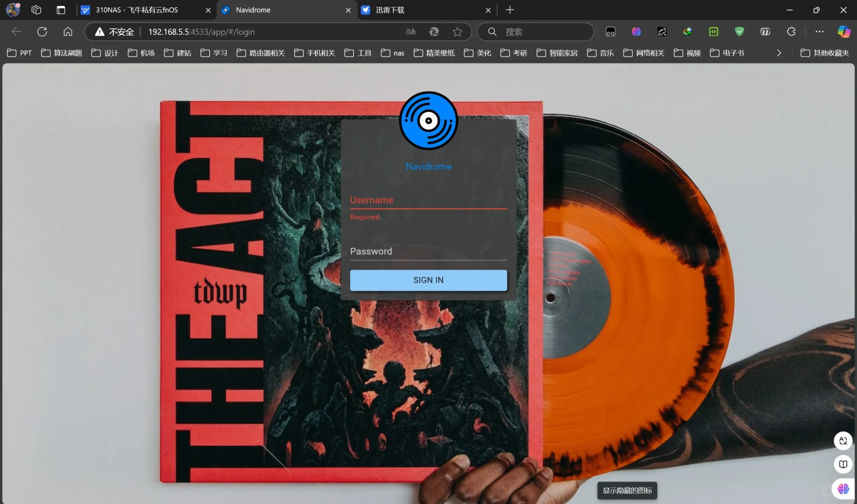Open the 手机相关 bookmarks folder
Viewport: 857px width, 504px height.
tap(315, 53)
